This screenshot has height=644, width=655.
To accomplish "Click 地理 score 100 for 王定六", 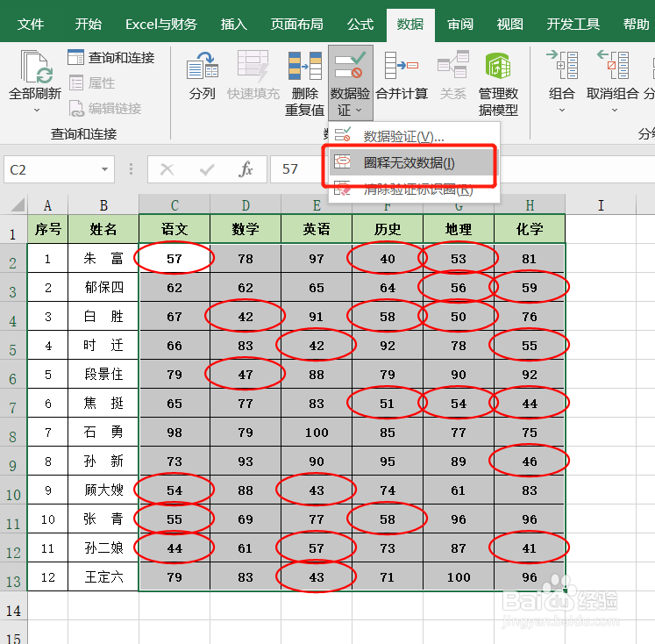I will tap(459, 577).
